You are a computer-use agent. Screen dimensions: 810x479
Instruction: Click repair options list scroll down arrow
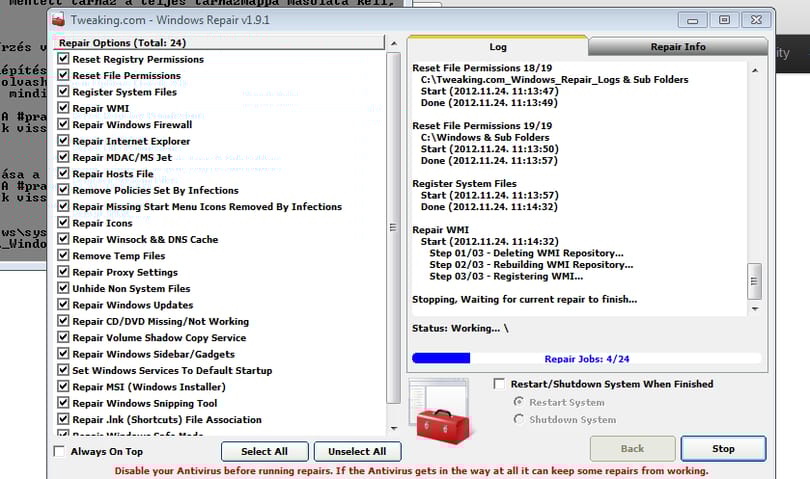click(394, 428)
